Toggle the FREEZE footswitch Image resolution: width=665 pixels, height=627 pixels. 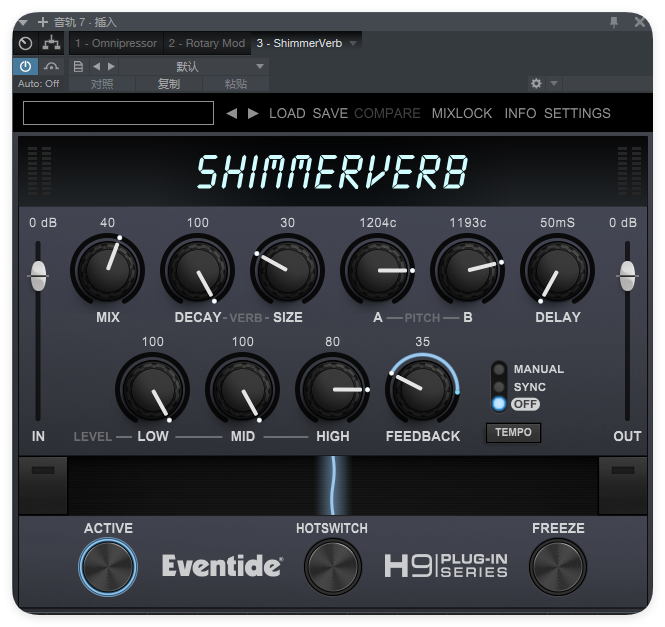tap(558, 567)
